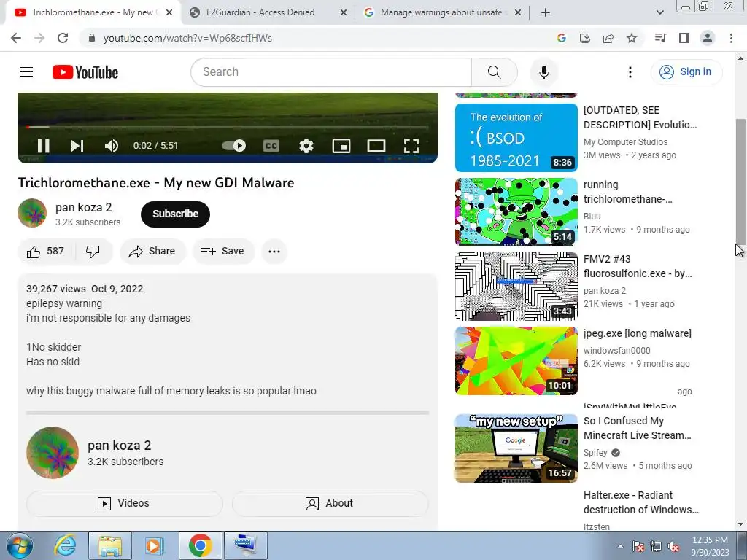The image size is (747, 560).
Task: Toggle the autoplay switch in player
Action: coord(234,146)
